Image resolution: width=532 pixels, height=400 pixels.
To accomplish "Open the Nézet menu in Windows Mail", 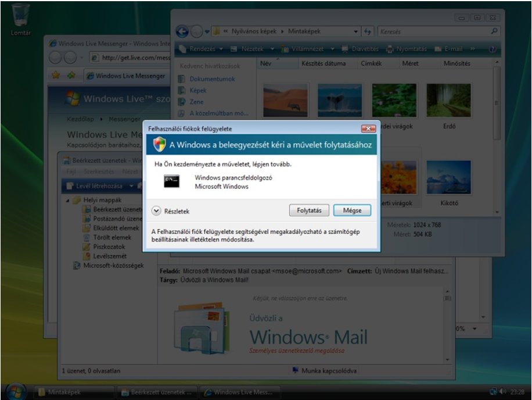I will pyautogui.click(x=130, y=172).
